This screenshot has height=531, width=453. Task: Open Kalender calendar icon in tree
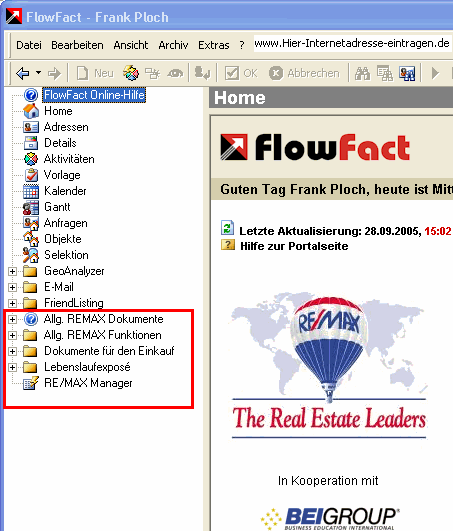coord(31,191)
